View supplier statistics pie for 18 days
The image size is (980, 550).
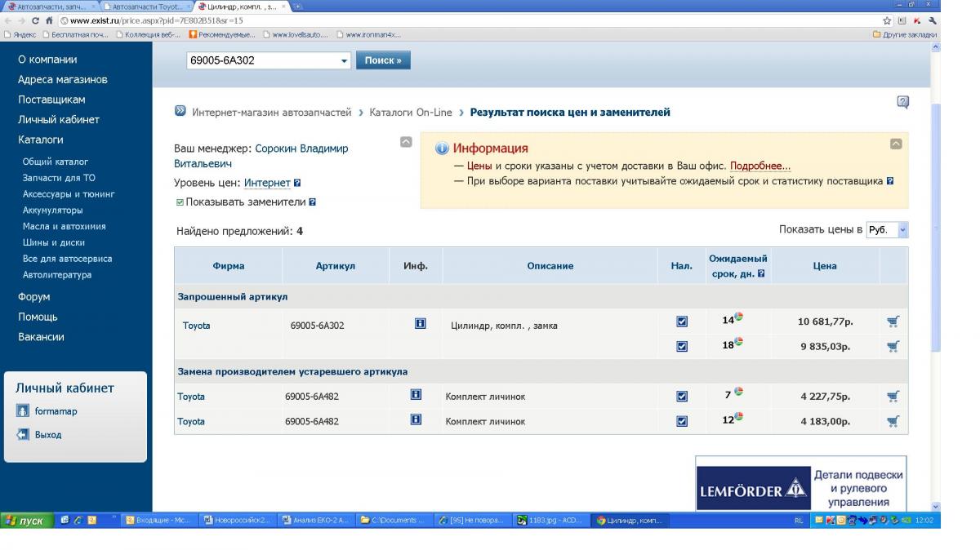[x=739, y=342]
